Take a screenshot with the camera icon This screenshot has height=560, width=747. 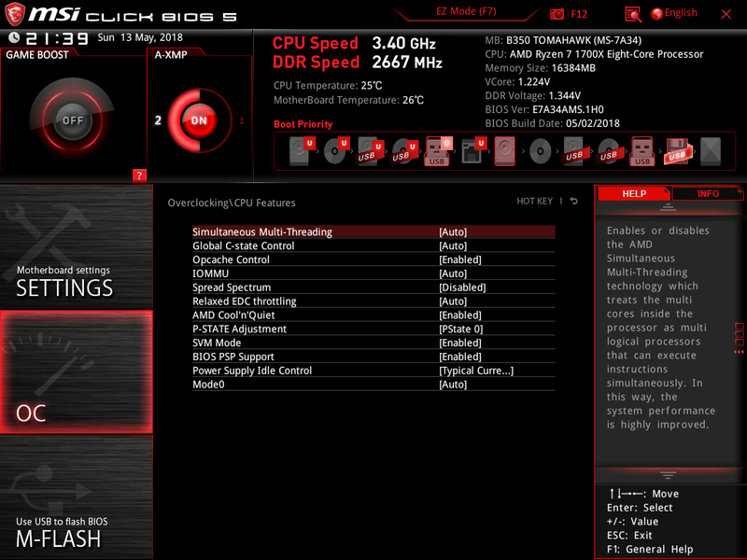point(557,14)
